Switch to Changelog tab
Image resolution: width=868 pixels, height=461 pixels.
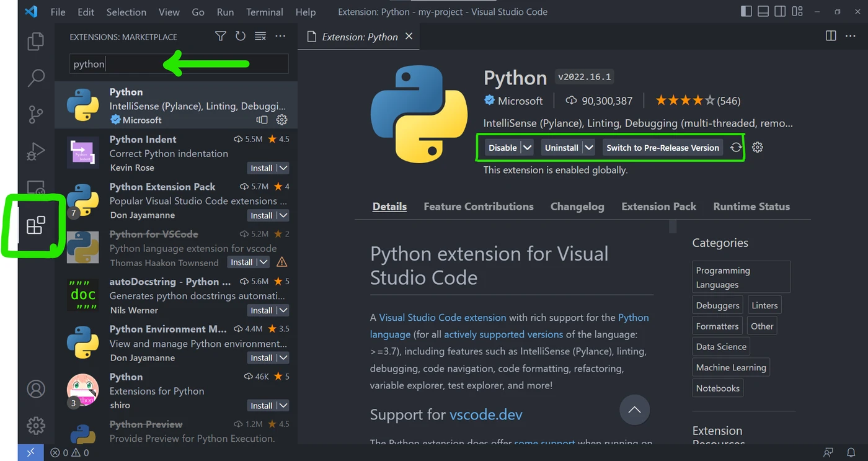577,207
